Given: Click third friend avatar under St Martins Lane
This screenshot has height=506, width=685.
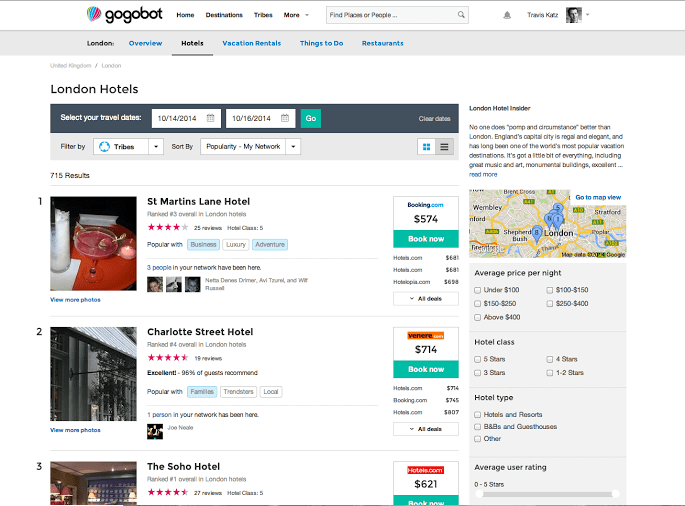Looking at the screenshot, I should pyautogui.click(x=193, y=284).
